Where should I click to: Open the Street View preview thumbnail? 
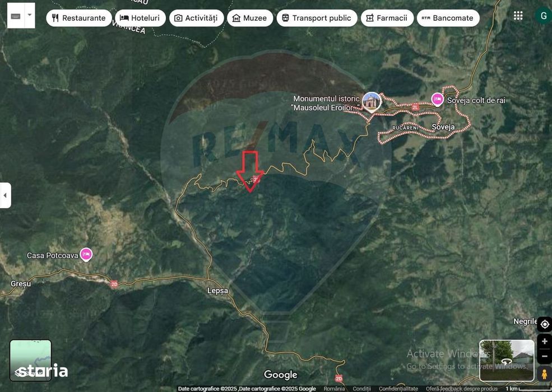507,360
